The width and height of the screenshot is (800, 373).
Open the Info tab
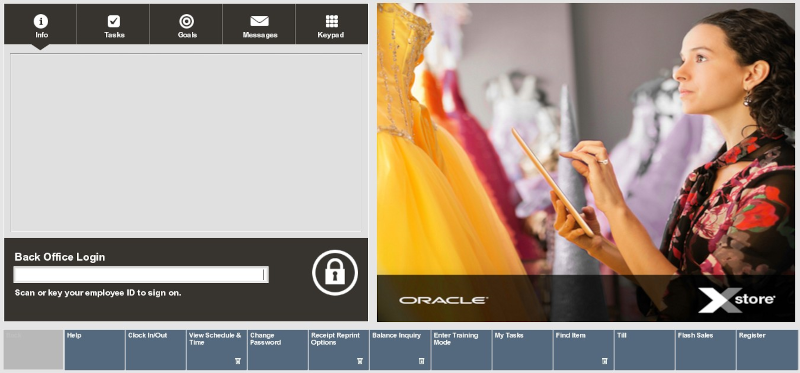pos(40,24)
